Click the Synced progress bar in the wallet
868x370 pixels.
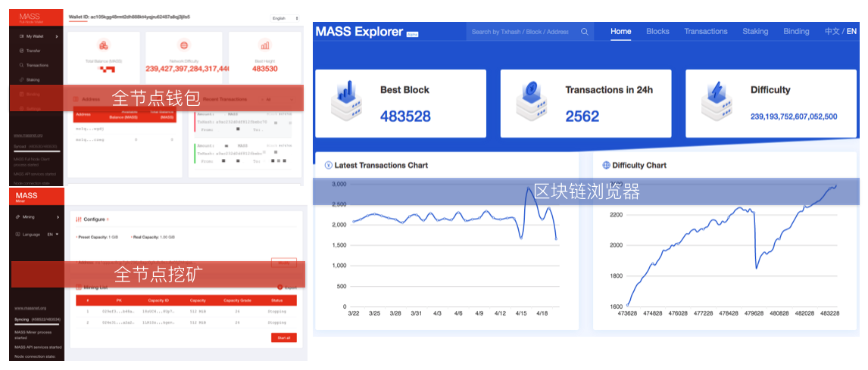click(37, 151)
